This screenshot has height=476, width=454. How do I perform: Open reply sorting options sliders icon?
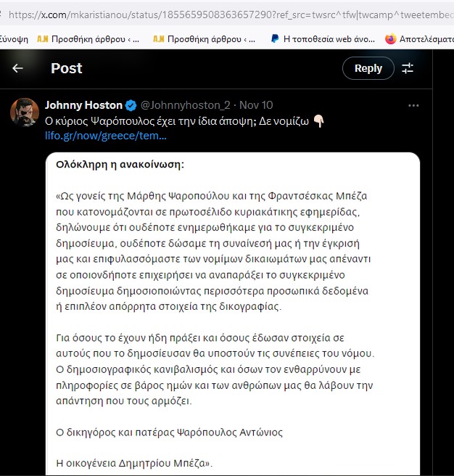408,68
